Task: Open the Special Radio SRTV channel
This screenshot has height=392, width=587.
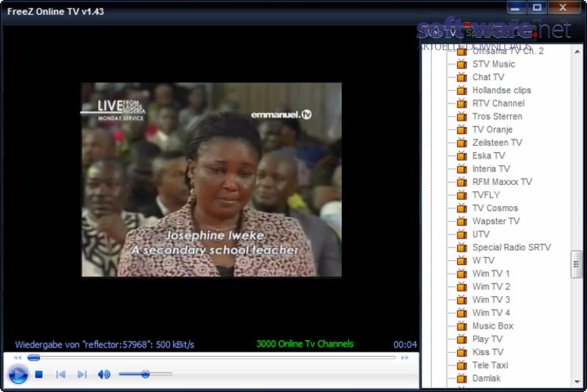Action: [512, 248]
